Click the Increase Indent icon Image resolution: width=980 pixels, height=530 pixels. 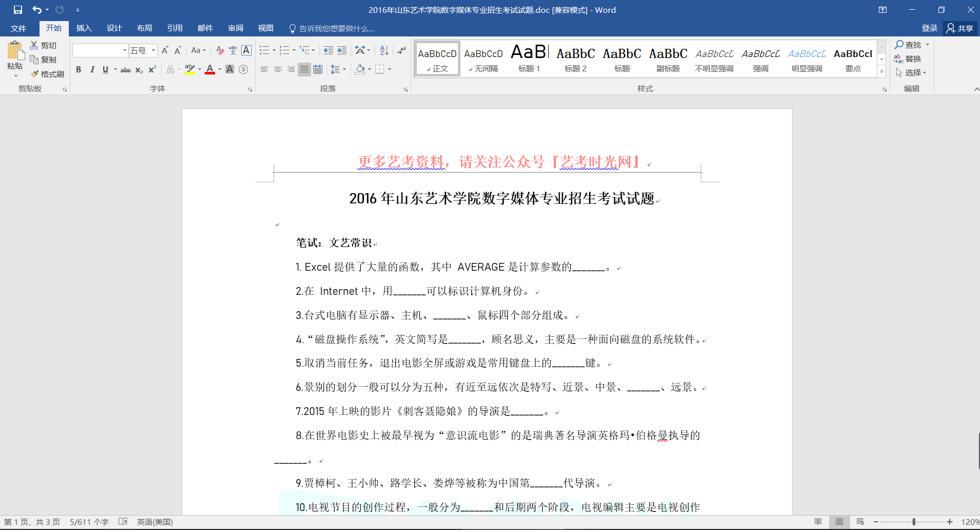point(342,50)
